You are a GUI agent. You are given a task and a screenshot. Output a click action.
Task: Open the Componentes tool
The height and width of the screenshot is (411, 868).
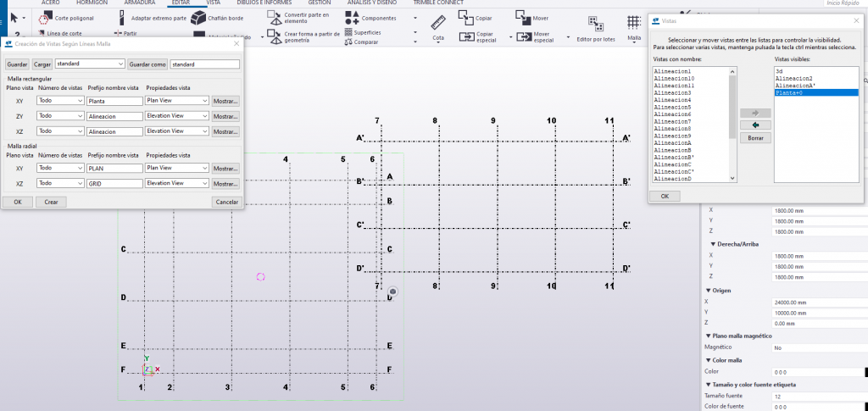[x=370, y=19]
